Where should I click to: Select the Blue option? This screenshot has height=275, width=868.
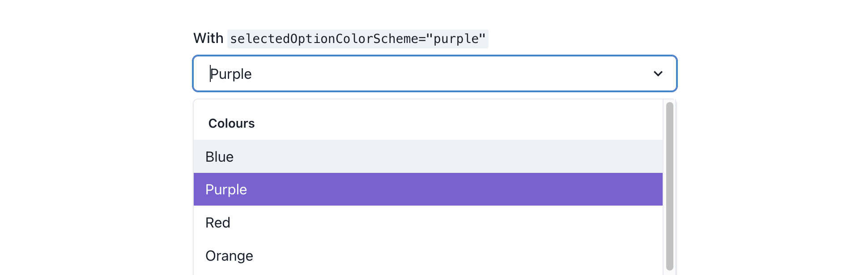tap(219, 156)
